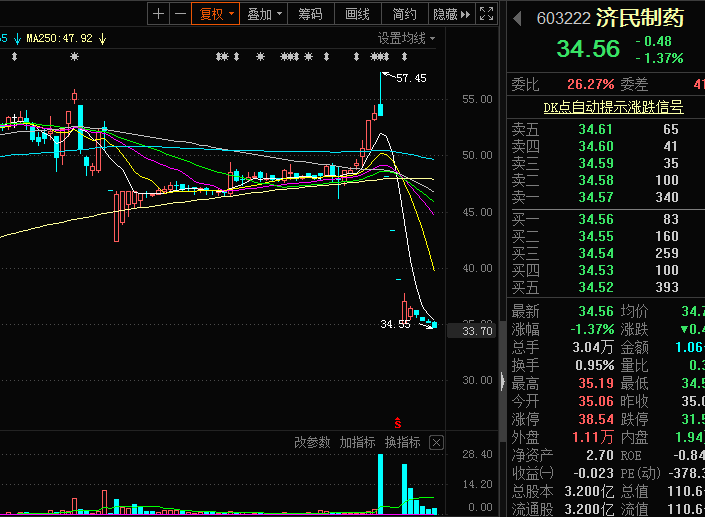Screen dimensions: 705x517
Task: Click stock code 603222
Action: point(563,19)
